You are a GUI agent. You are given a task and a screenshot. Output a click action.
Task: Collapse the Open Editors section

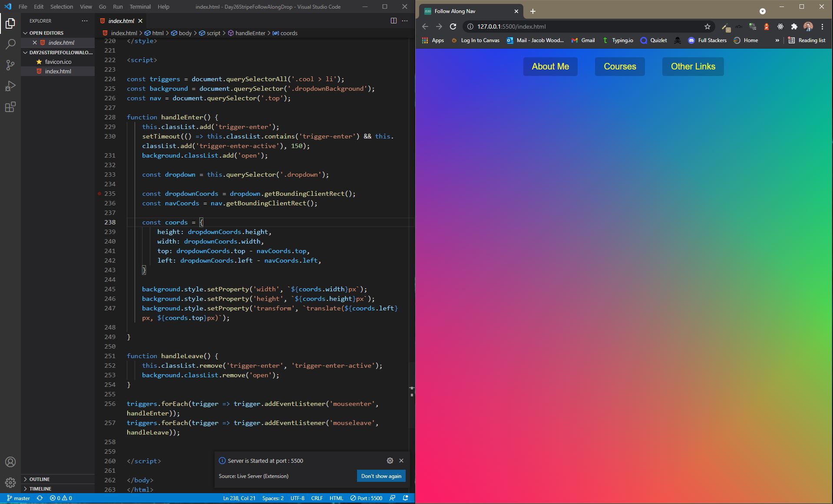point(58,33)
